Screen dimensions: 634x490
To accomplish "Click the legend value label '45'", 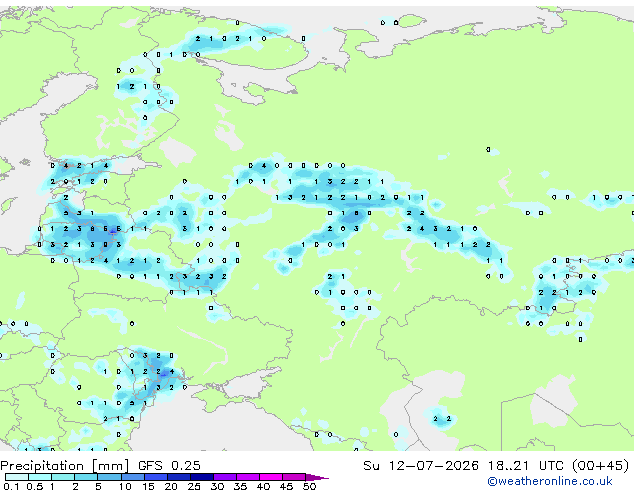I will (x=287, y=486).
